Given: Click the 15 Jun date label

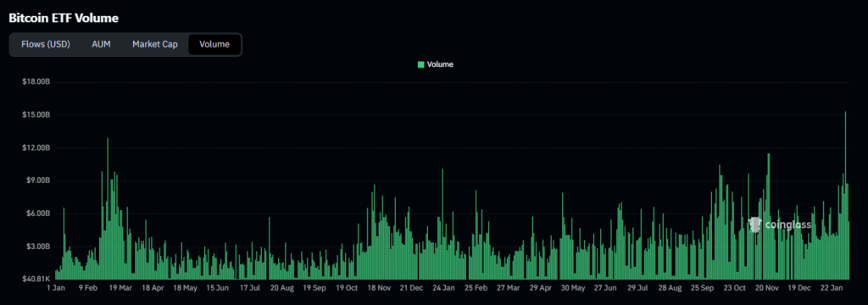Looking at the screenshot, I should coord(218,288).
